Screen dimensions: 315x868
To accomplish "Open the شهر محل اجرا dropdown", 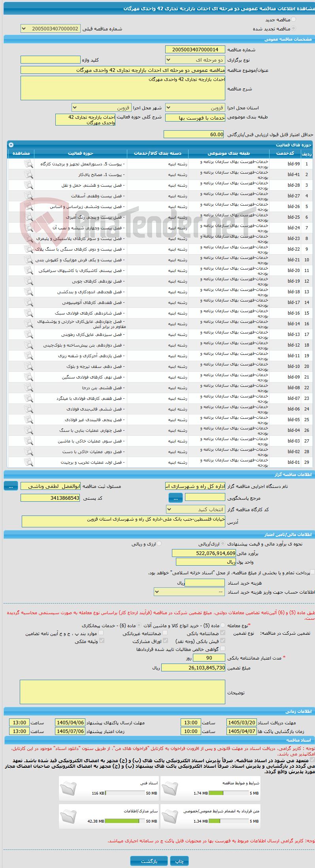I will tap(102, 107).
